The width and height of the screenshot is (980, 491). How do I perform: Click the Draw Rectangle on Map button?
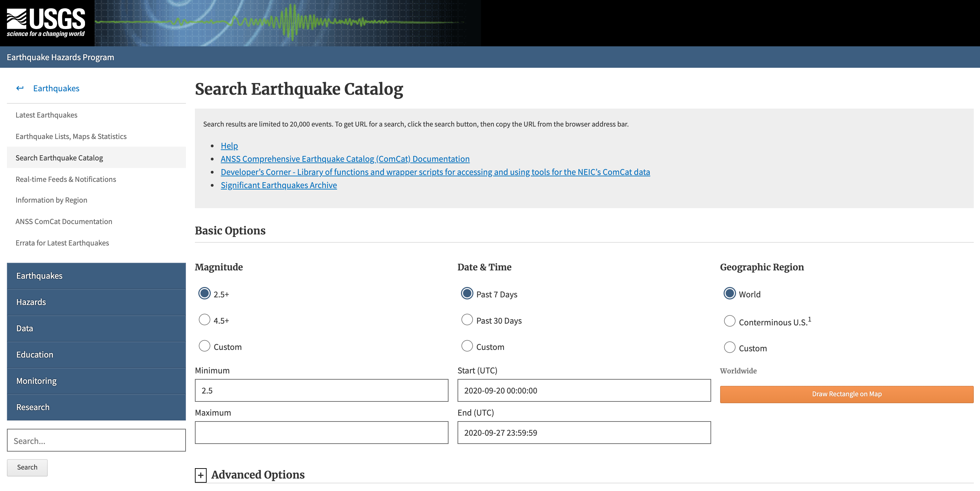tap(847, 394)
